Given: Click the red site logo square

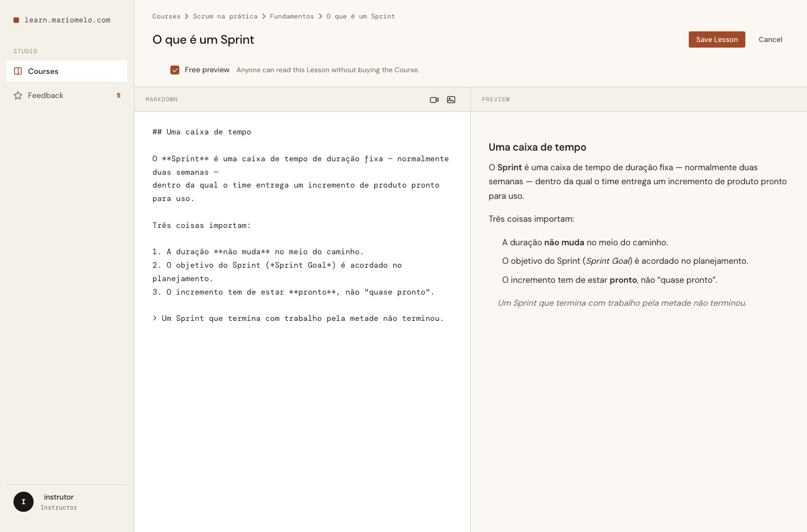Looking at the screenshot, I should point(16,20).
